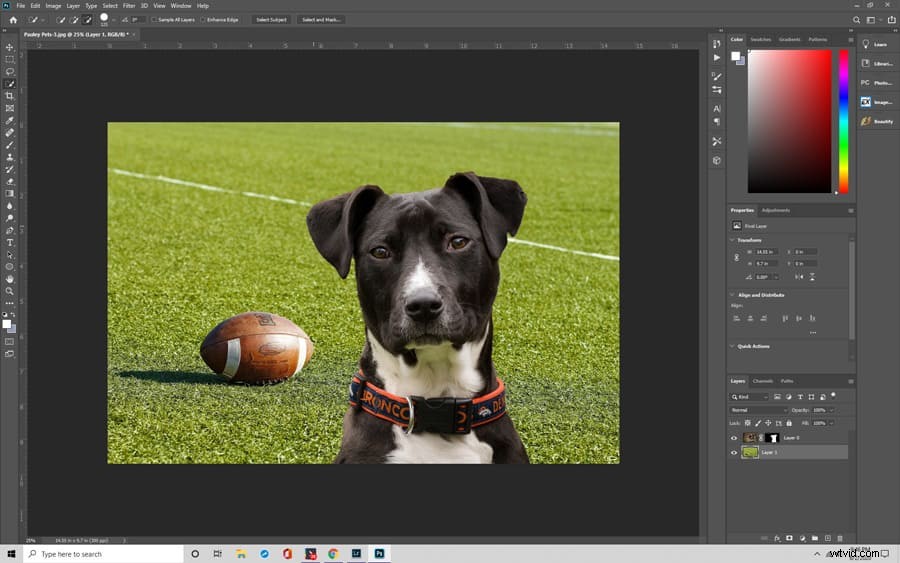Open the Learn panel
The image size is (900, 563).
(876, 44)
